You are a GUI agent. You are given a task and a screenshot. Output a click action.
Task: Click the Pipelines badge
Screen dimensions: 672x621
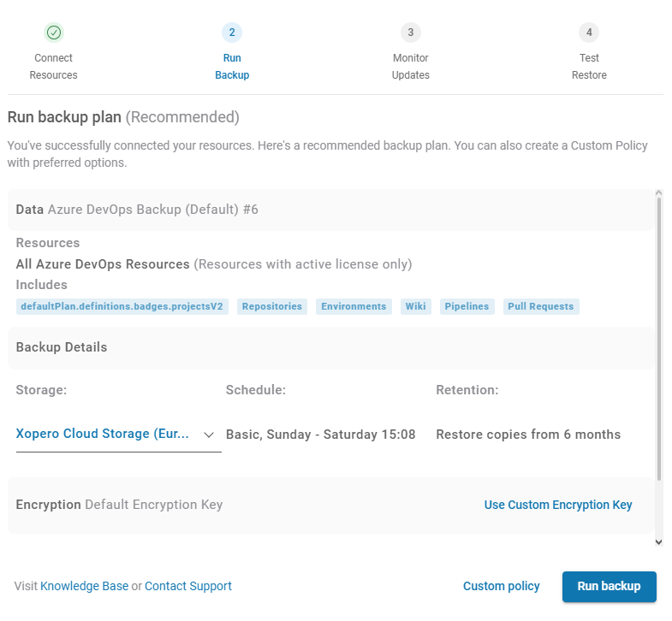click(x=467, y=306)
